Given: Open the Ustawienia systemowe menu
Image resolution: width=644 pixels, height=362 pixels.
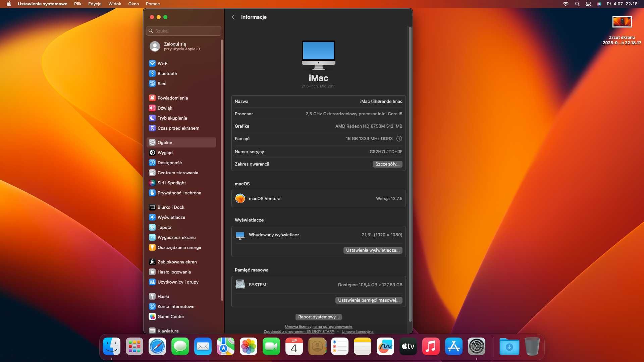Looking at the screenshot, I should [x=42, y=4].
